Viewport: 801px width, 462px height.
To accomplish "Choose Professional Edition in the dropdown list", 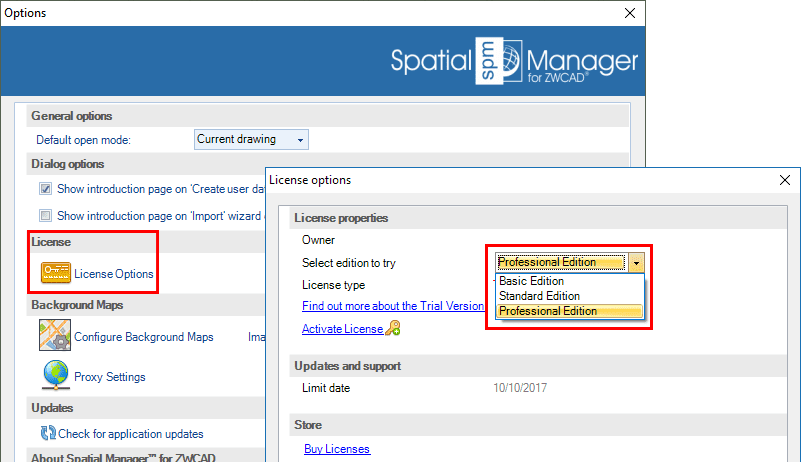I will click(x=548, y=311).
